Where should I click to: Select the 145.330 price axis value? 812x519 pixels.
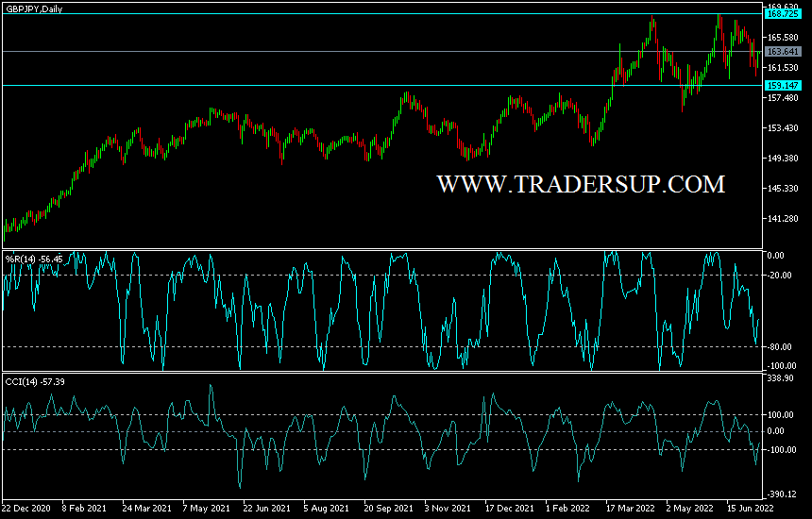(x=783, y=189)
